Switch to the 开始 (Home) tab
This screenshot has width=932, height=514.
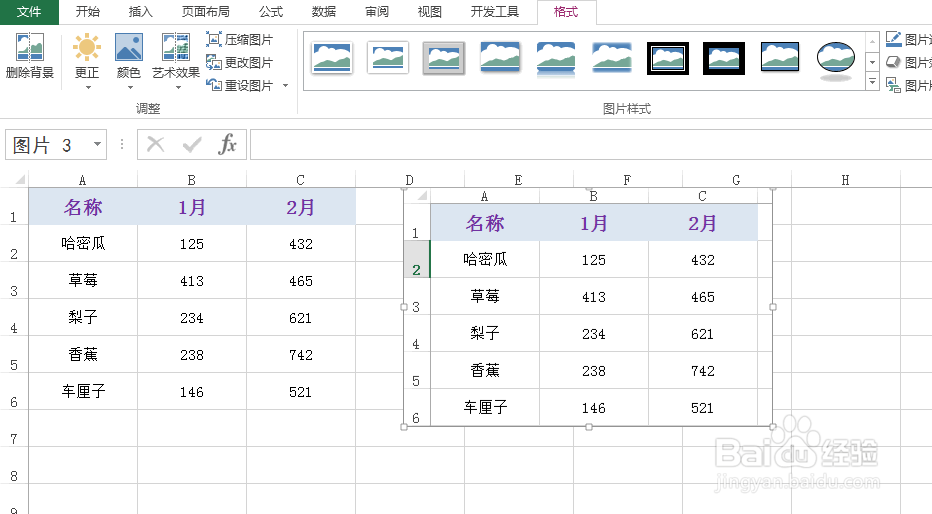tap(88, 12)
